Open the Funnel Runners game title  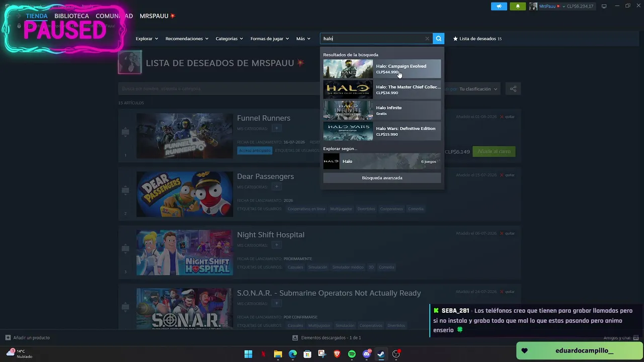pos(264,118)
